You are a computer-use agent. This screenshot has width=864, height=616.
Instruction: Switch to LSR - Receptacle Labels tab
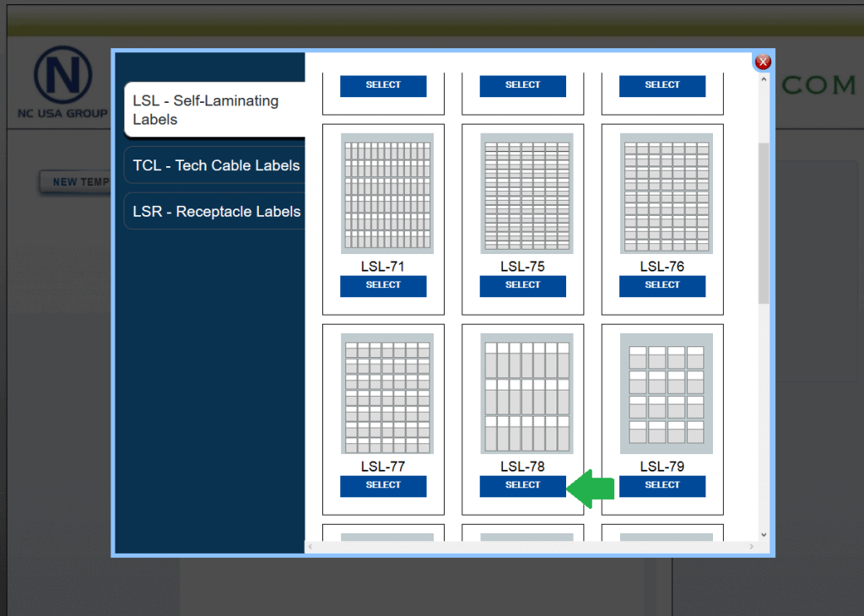pos(215,212)
